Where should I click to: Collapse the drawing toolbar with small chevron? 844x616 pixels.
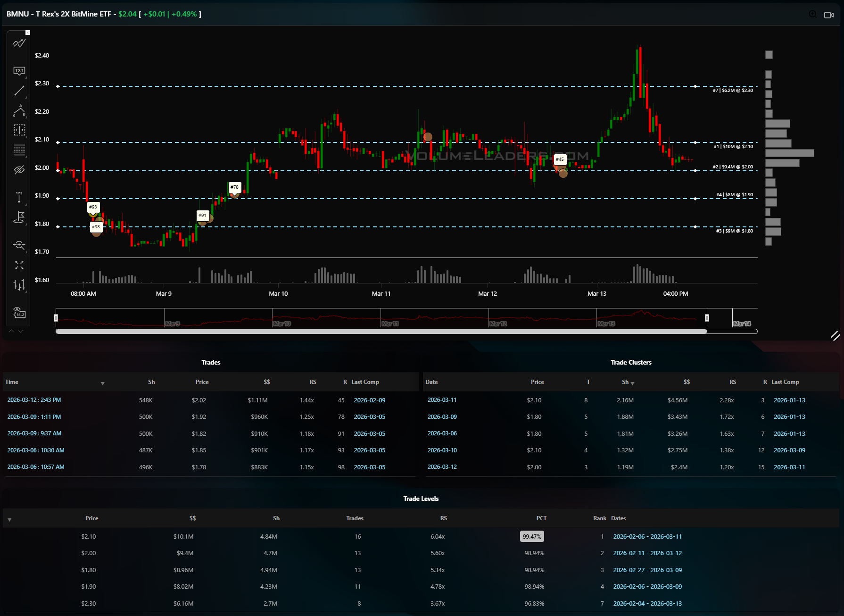pos(28,33)
